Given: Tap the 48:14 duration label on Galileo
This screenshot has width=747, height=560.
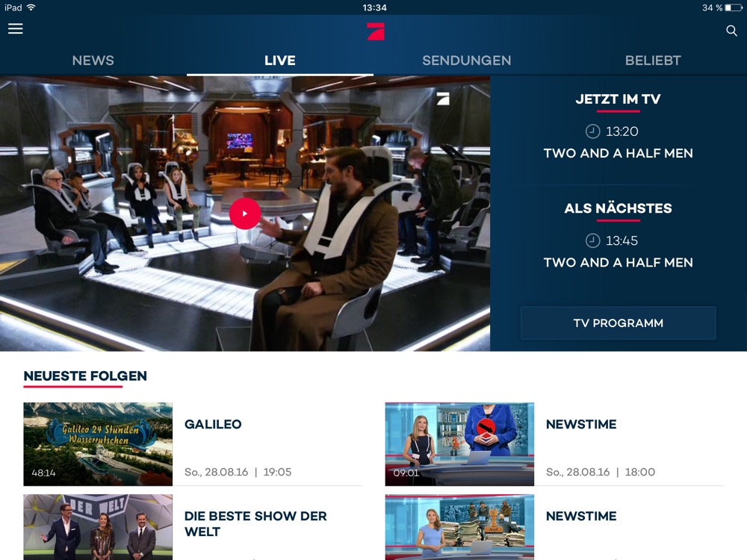Looking at the screenshot, I should [43, 473].
